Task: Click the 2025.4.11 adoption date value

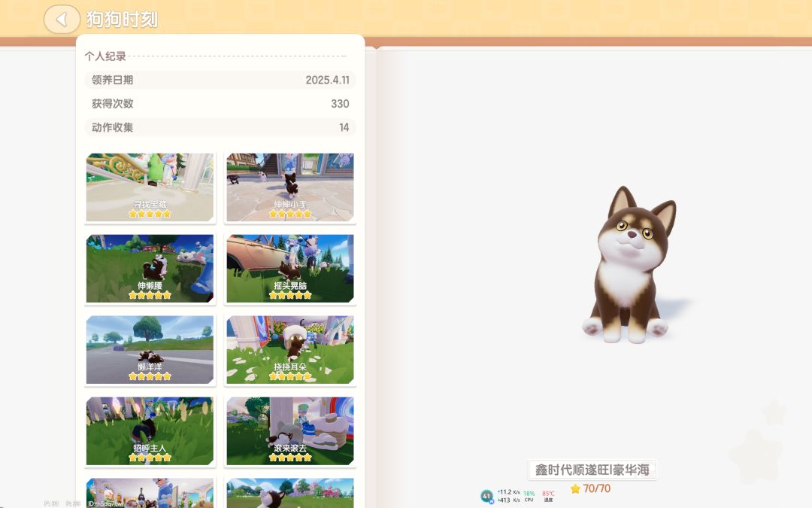Action: 327,80
